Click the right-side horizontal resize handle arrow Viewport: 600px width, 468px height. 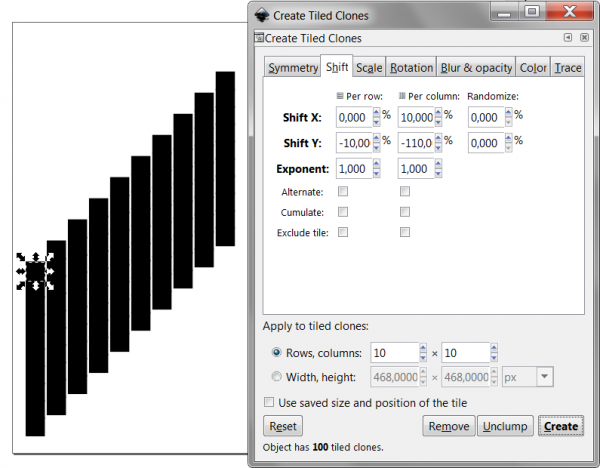coord(50,271)
